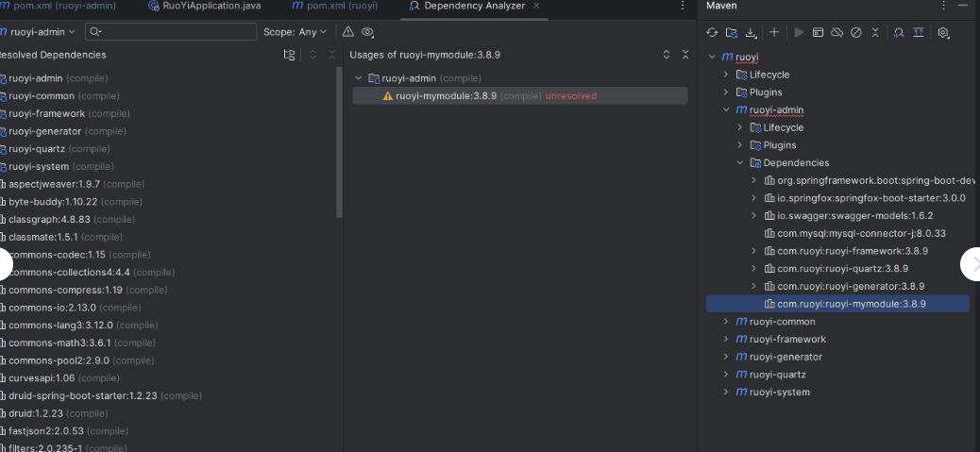Image resolution: width=980 pixels, height=452 pixels.
Task: Collapse all in Usages panel
Action: 685,55
